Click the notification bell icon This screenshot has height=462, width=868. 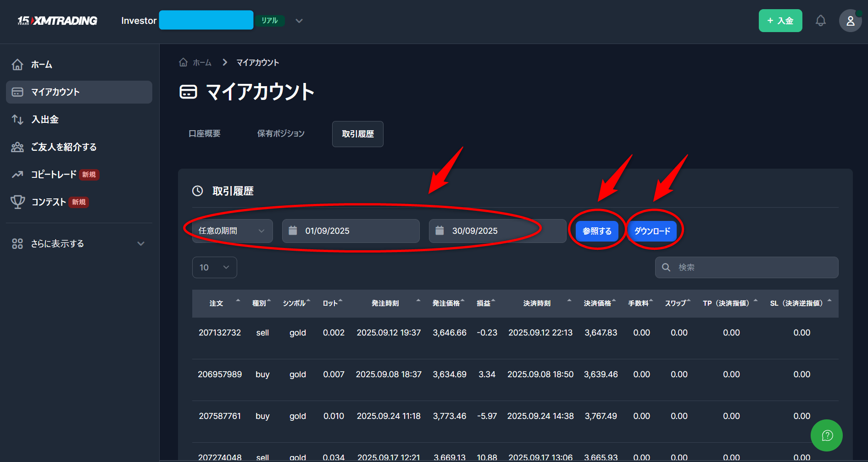(820, 21)
